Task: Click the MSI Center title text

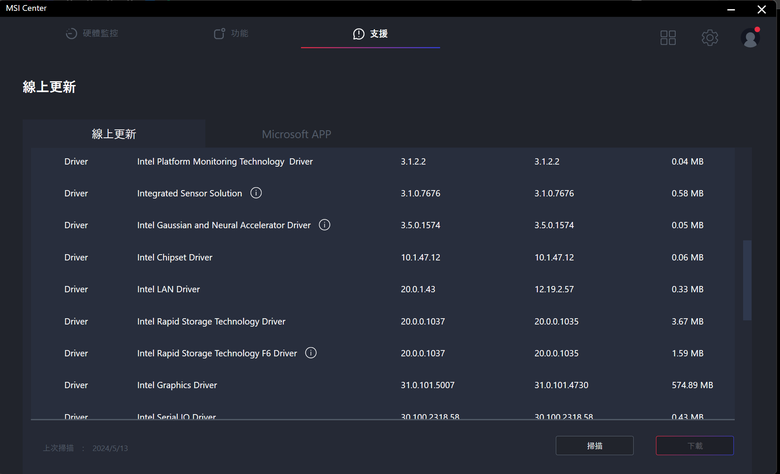Action: 26,8
